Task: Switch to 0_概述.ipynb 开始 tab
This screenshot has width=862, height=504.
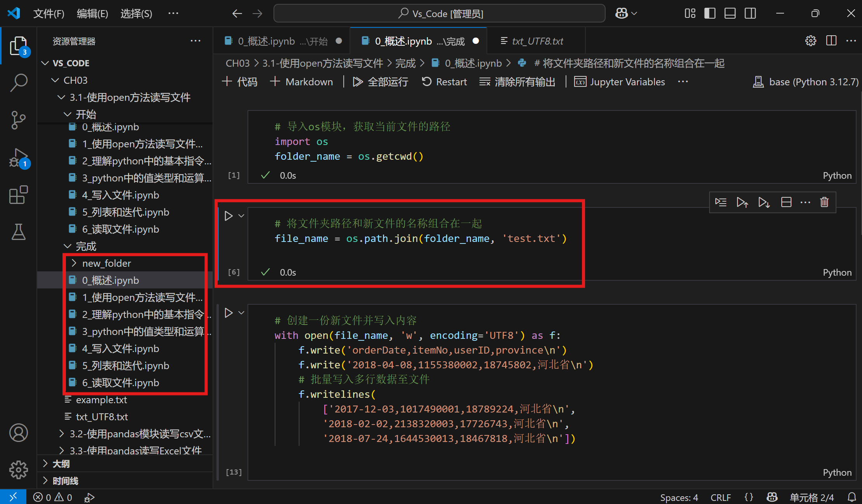Action: point(282,41)
